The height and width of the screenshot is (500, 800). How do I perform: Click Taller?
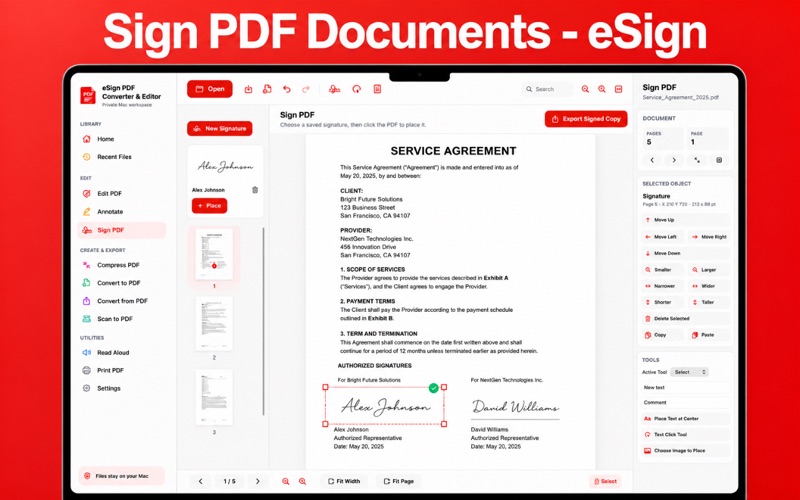709,302
